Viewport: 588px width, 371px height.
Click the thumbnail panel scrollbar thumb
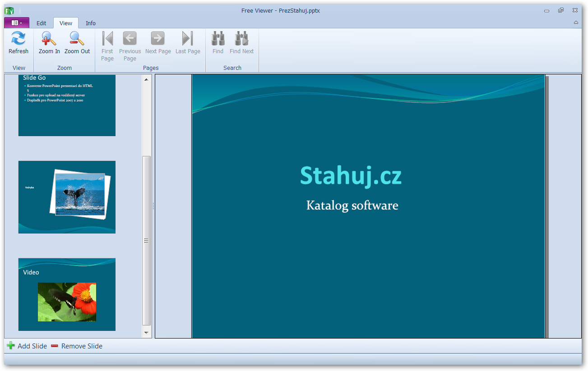pos(146,241)
